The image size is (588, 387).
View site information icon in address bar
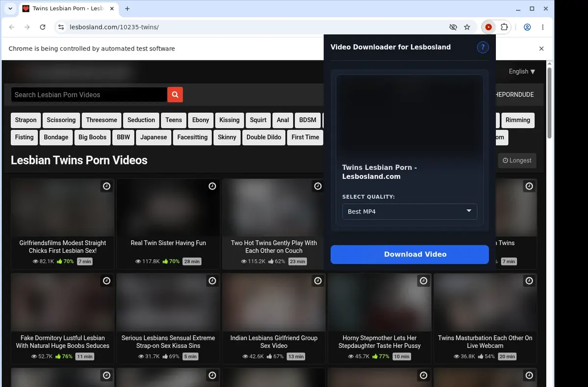(61, 27)
